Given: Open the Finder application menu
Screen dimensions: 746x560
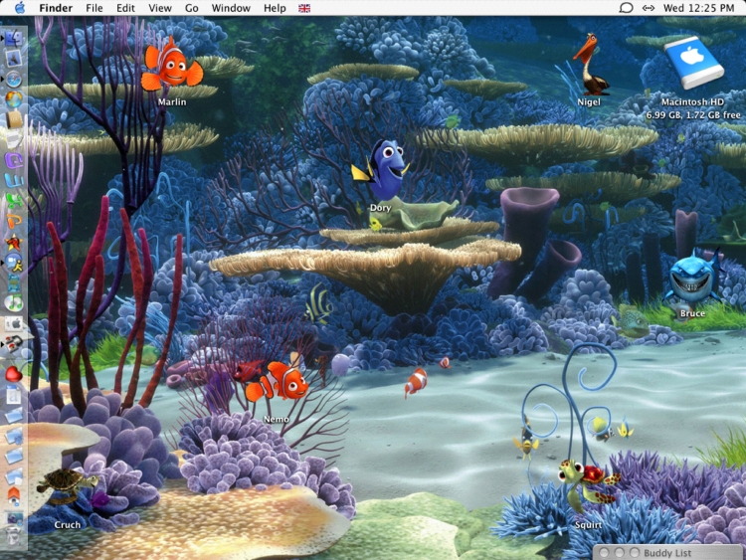Looking at the screenshot, I should point(56,8).
